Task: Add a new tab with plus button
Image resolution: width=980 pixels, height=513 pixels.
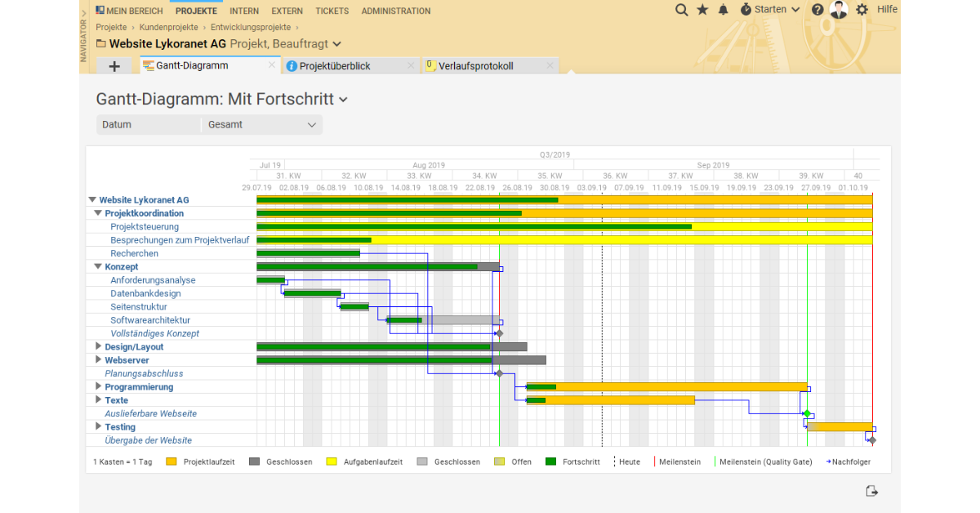Action: tap(114, 66)
